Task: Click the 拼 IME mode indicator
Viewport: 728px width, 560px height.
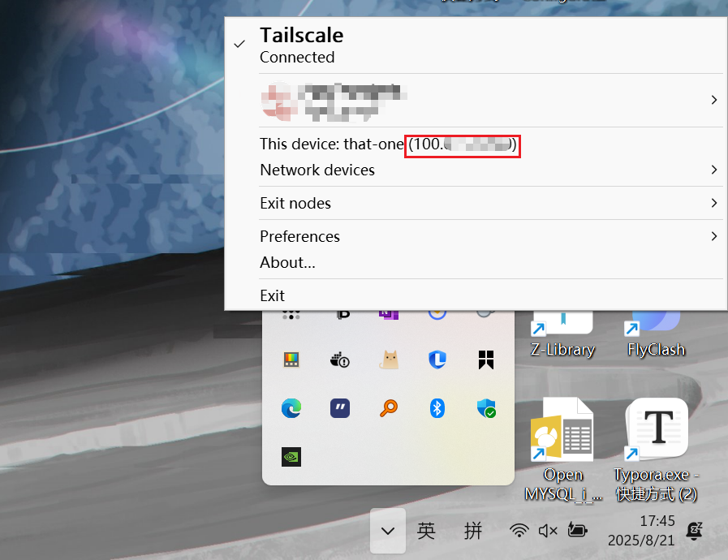Action: point(473,530)
